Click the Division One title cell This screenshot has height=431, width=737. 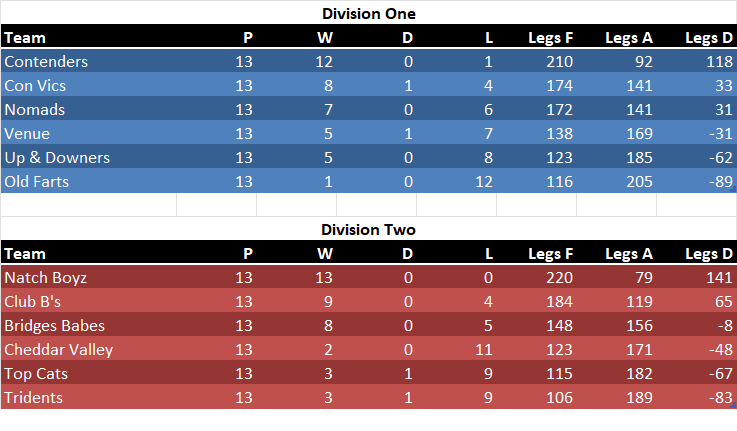pos(368,13)
